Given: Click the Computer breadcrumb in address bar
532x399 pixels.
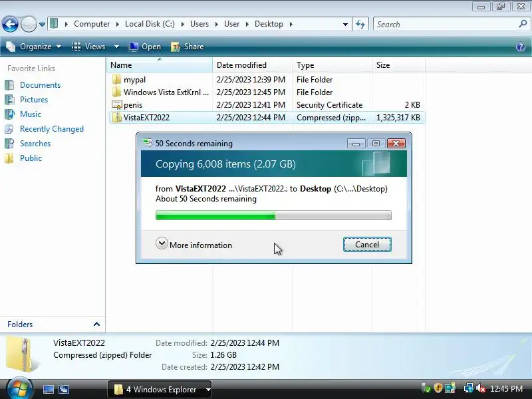Looking at the screenshot, I should tap(92, 24).
